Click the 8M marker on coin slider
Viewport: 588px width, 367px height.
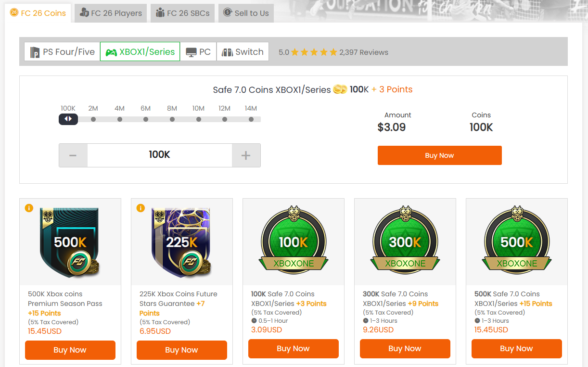tap(172, 119)
